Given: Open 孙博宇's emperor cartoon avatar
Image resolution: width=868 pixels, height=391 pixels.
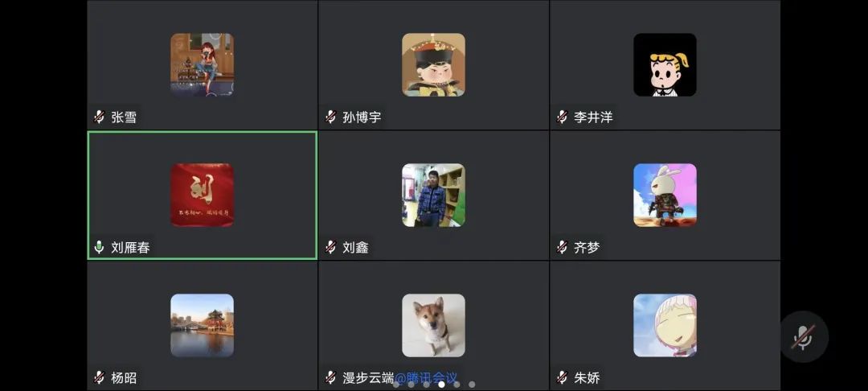Looking at the screenshot, I should coord(433,65).
